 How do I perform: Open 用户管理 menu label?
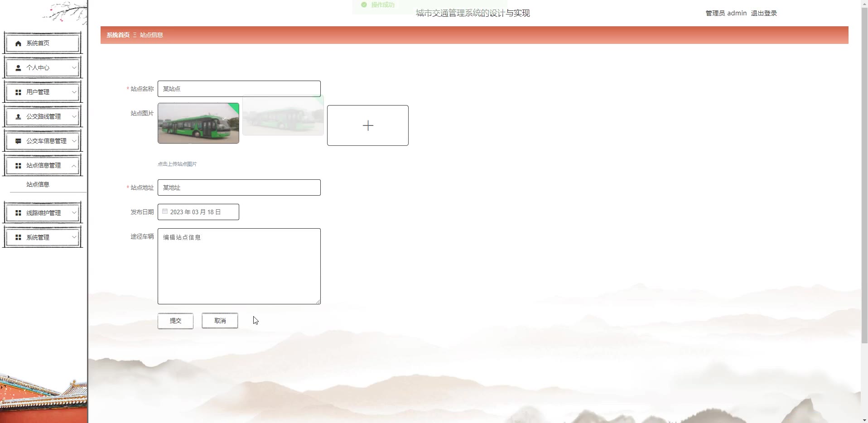tap(38, 92)
